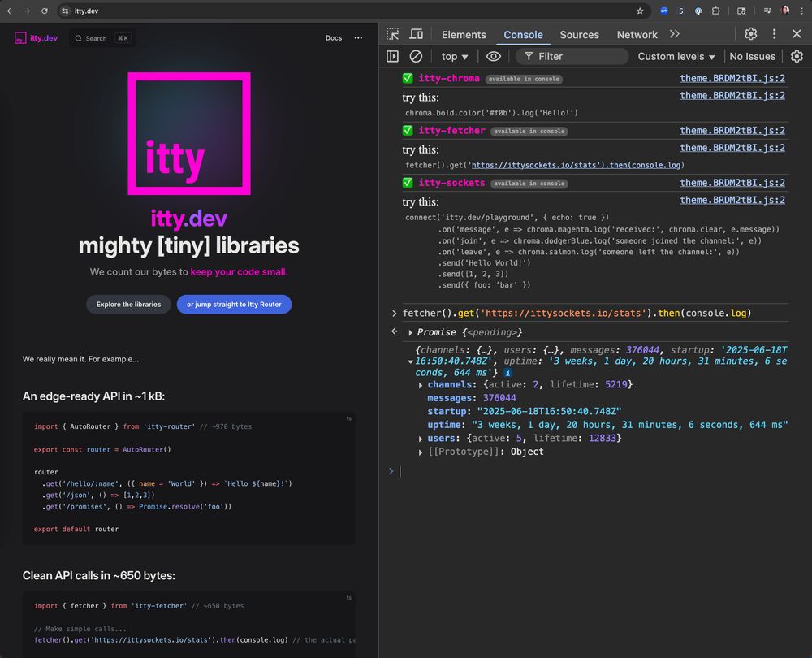Open Console settings gear
This screenshot has height=658, width=812.
[x=797, y=57]
